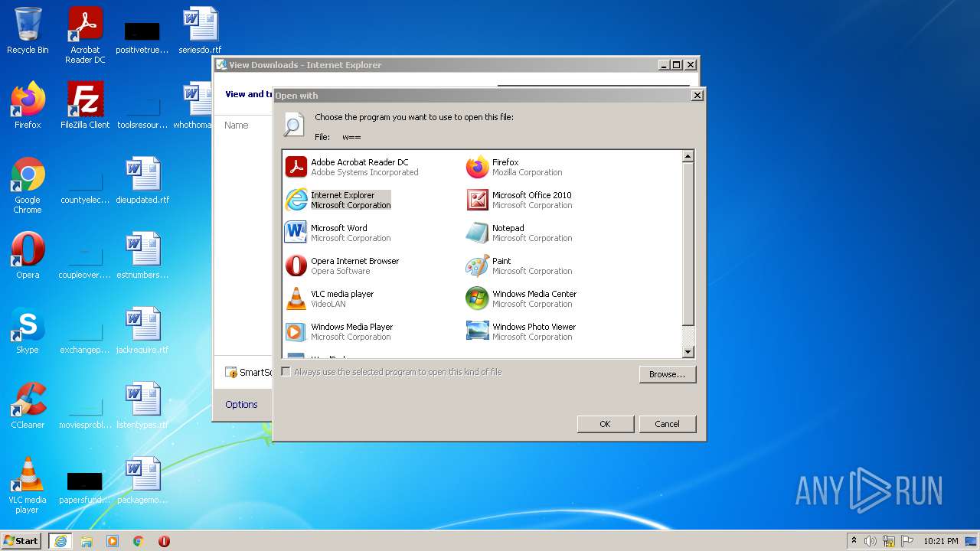Image resolution: width=980 pixels, height=551 pixels.
Task: Select Acrobat Reader DC desktop shortcut
Action: click(85, 35)
